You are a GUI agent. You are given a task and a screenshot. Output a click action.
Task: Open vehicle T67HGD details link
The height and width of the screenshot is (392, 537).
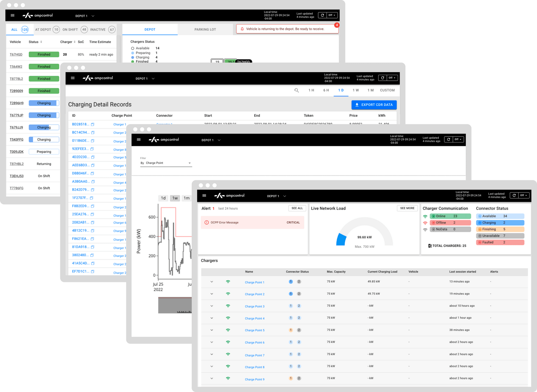[16, 54]
